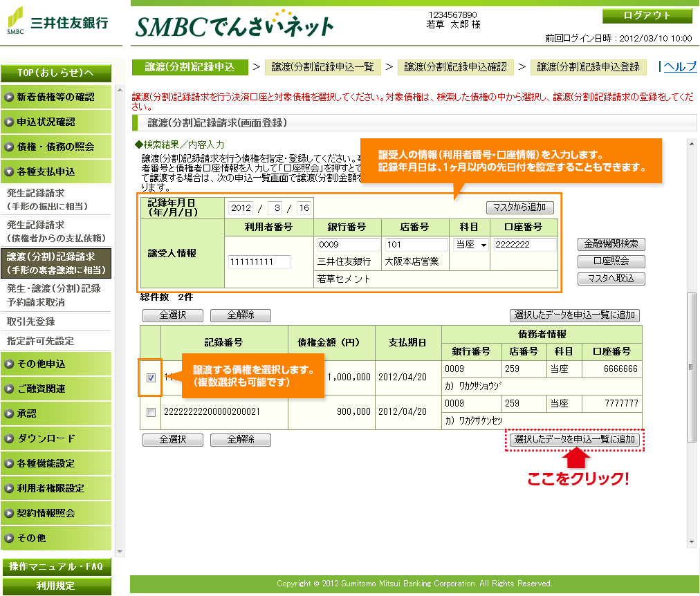Check the checkbox for record 2222222220000200021
The image size is (700, 596).
151,413
